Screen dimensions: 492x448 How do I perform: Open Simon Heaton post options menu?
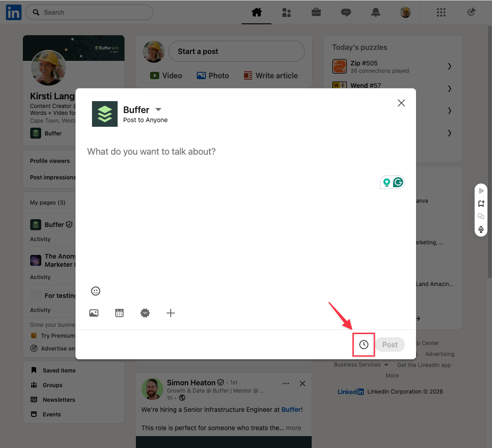pyautogui.click(x=286, y=383)
